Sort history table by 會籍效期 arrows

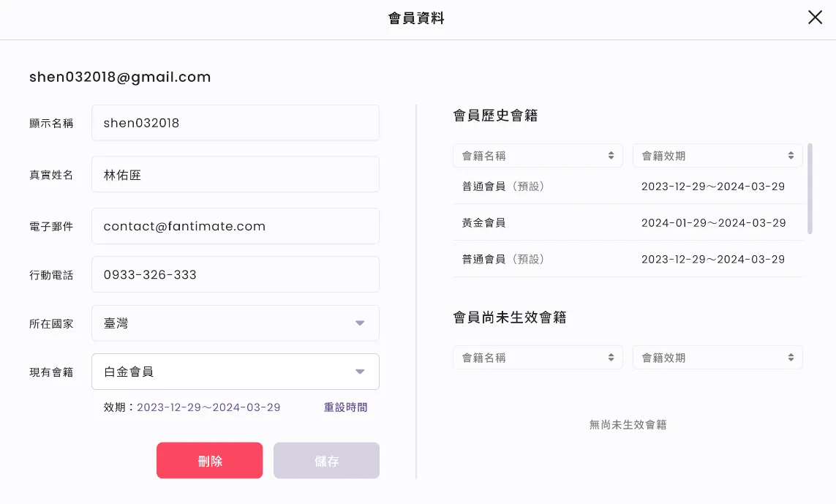791,156
